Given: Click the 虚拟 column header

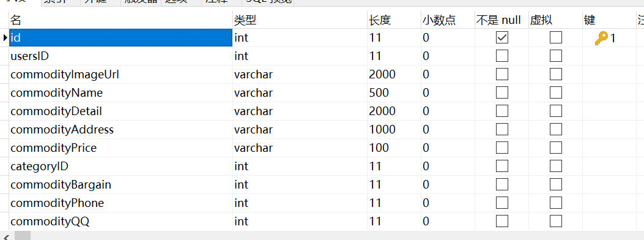Looking at the screenshot, I should 555,20.
